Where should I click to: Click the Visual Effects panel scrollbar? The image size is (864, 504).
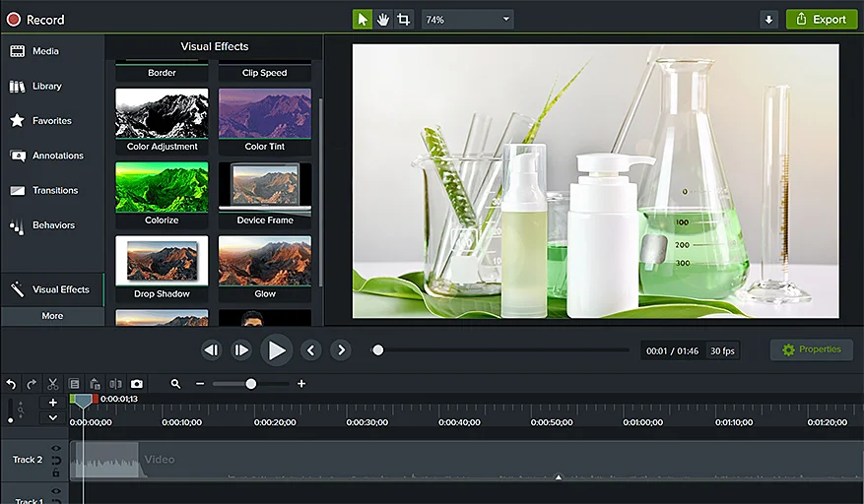tap(320, 193)
